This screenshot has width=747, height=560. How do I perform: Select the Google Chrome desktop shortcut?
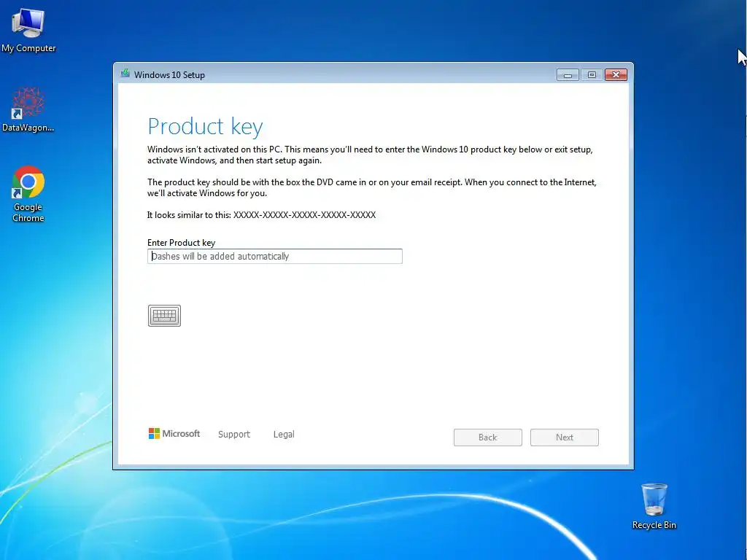click(x=28, y=194)
